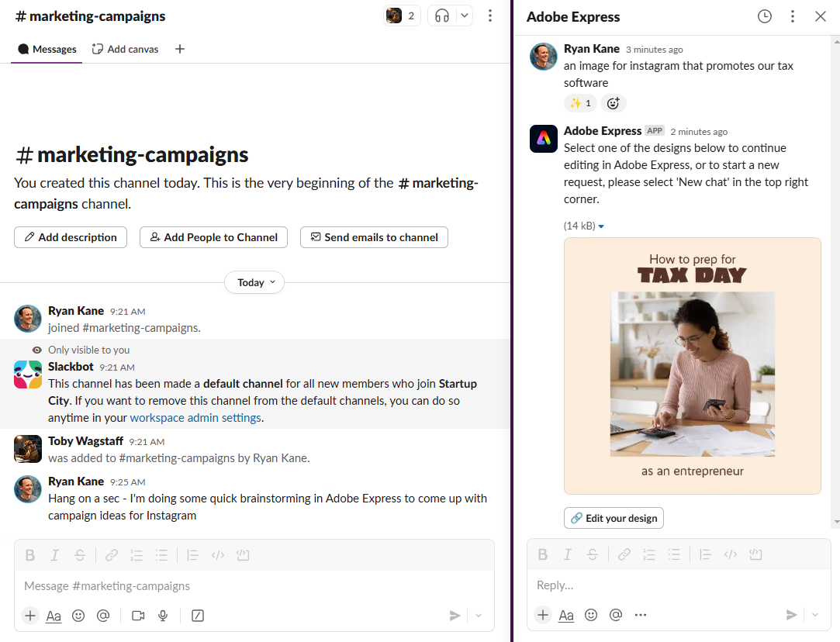Add a new tab with plus icon
Image resolution: width=840 pixels, height=642 pixels.
pos(180,50)
